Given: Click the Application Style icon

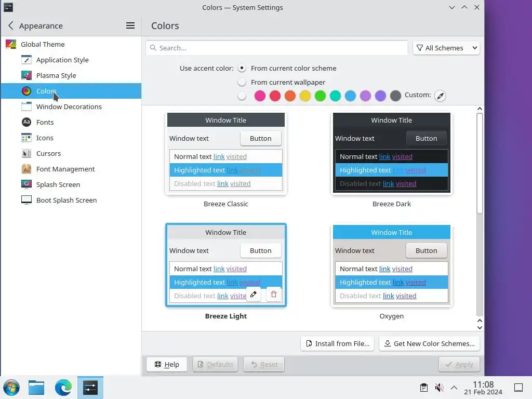Looking at the screenshot, I should tap(26, 60).
